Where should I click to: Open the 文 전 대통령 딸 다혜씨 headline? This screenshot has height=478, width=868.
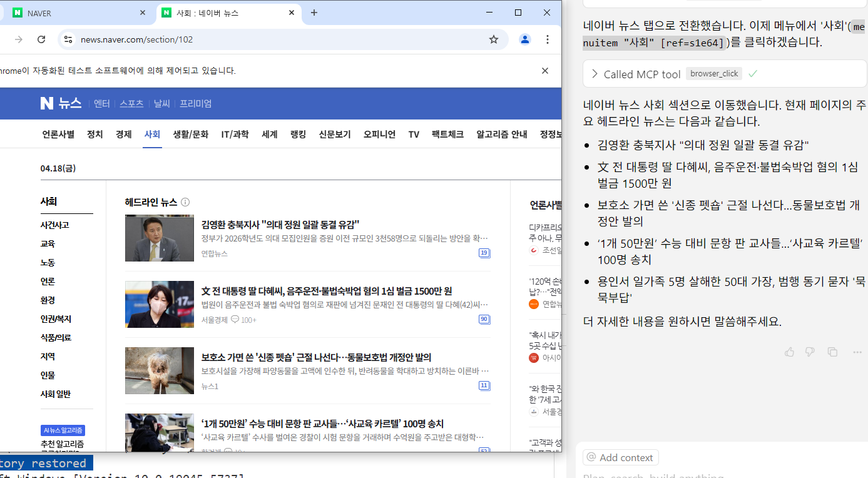[327, 291]
